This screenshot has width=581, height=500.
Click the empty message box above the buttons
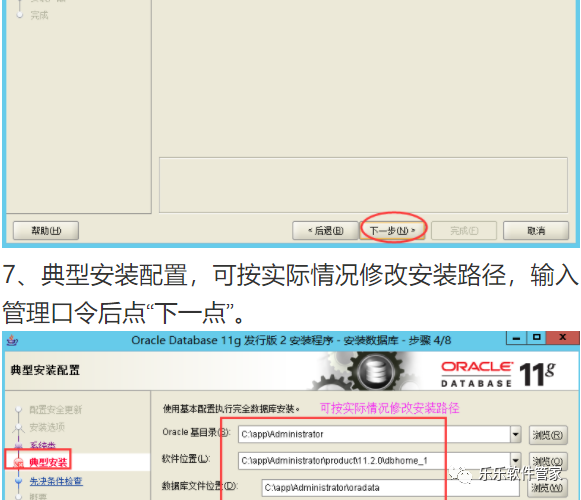363,185
